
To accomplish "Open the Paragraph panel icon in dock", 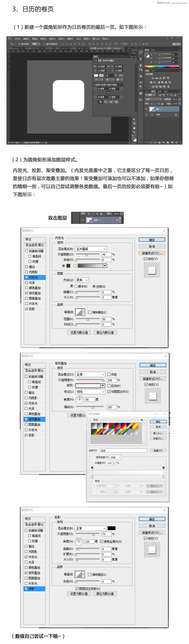I will (x=141, y=86).
